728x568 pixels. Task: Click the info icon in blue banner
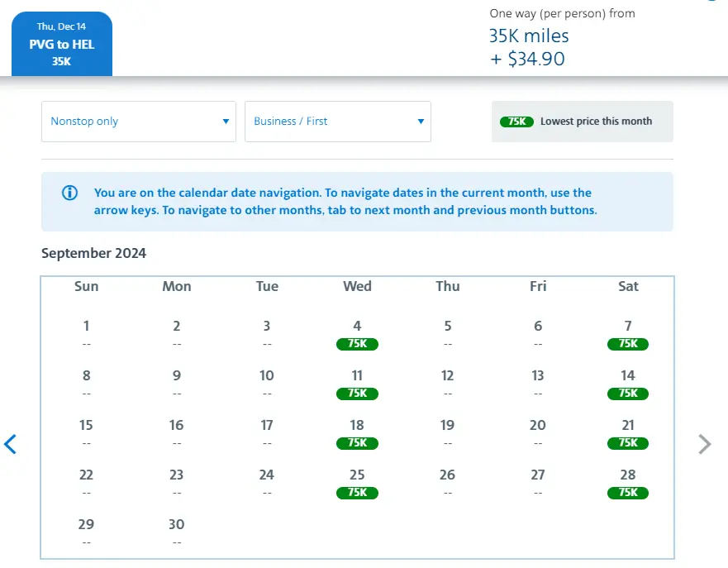[x=70, y=193]
